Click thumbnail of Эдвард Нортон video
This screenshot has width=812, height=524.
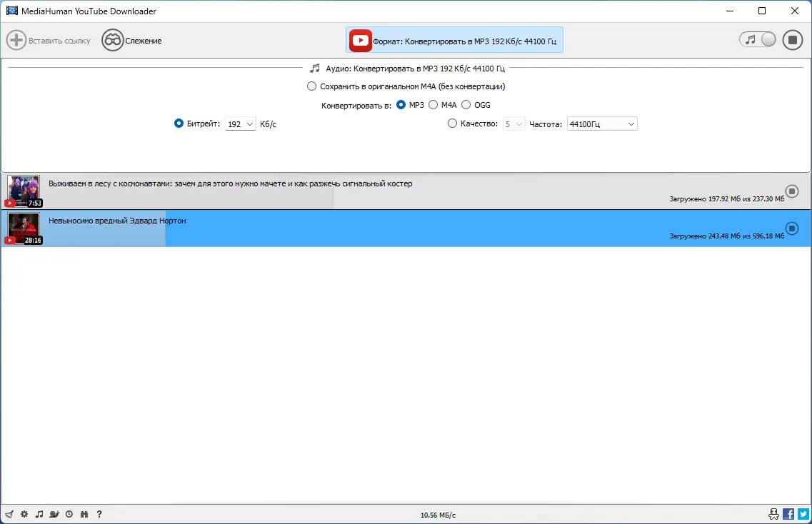24,228
